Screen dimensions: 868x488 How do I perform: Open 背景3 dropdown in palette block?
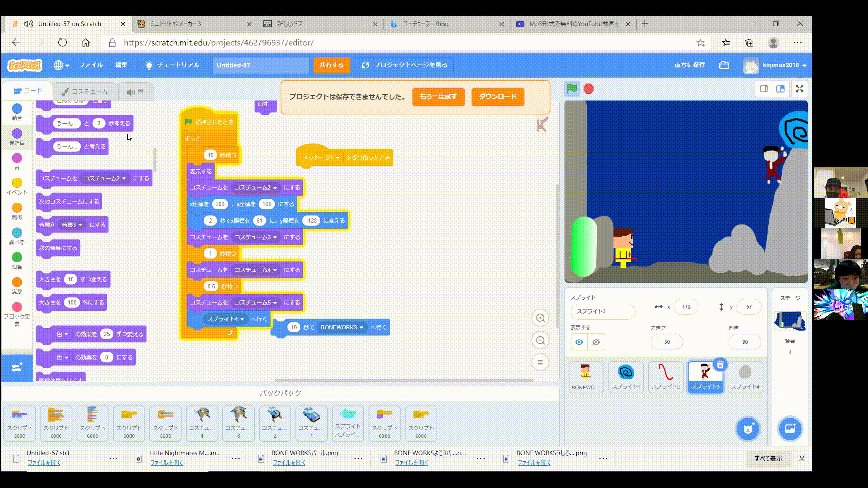(x=72, y=225)
